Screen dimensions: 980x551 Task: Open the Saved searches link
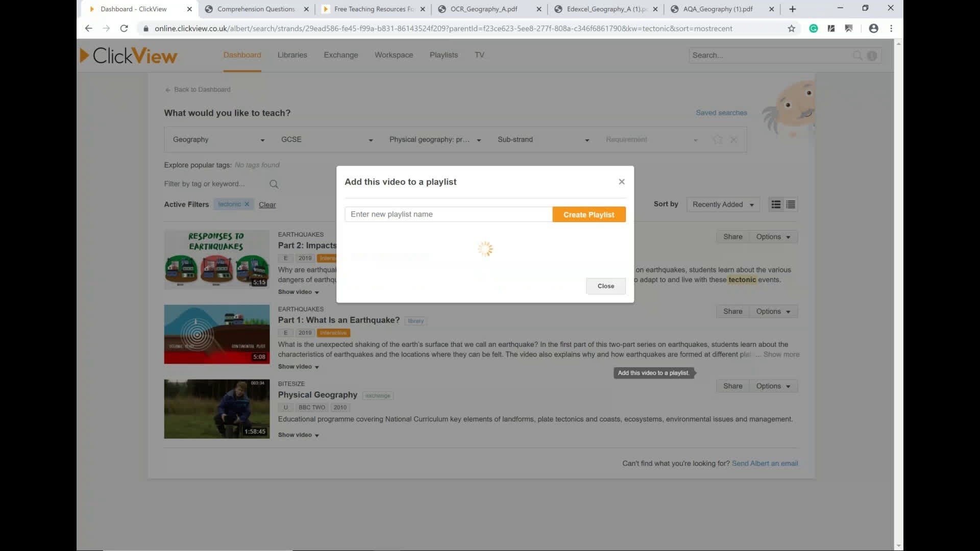[721, 113]
